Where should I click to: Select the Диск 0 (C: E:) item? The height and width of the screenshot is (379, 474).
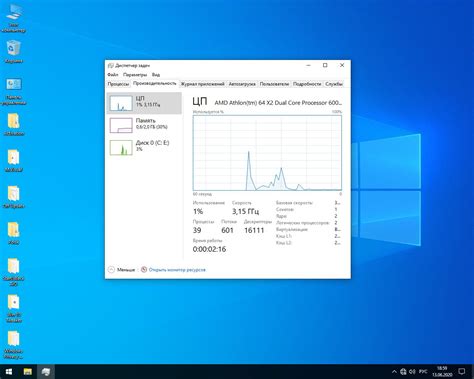(144, 147)
